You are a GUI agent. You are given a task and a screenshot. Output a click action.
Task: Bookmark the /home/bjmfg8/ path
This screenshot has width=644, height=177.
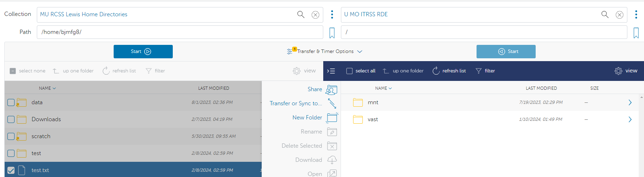point(332,33)
